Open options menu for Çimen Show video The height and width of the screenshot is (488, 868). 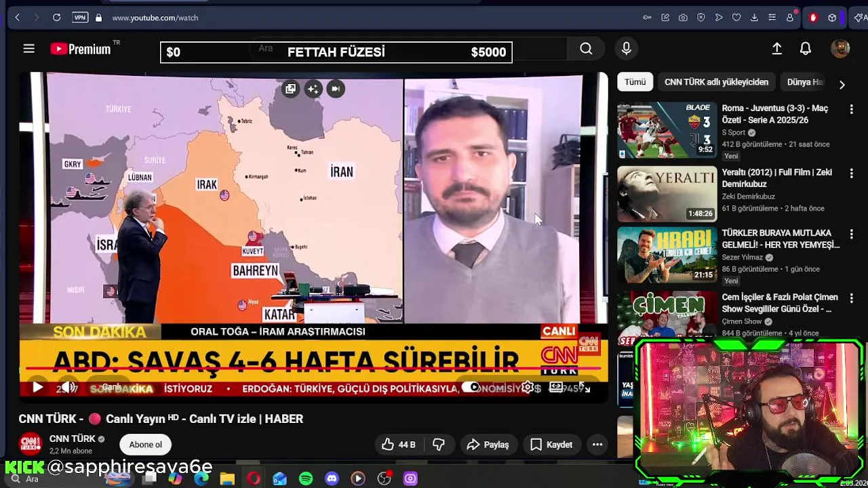[x=852, y=298]
